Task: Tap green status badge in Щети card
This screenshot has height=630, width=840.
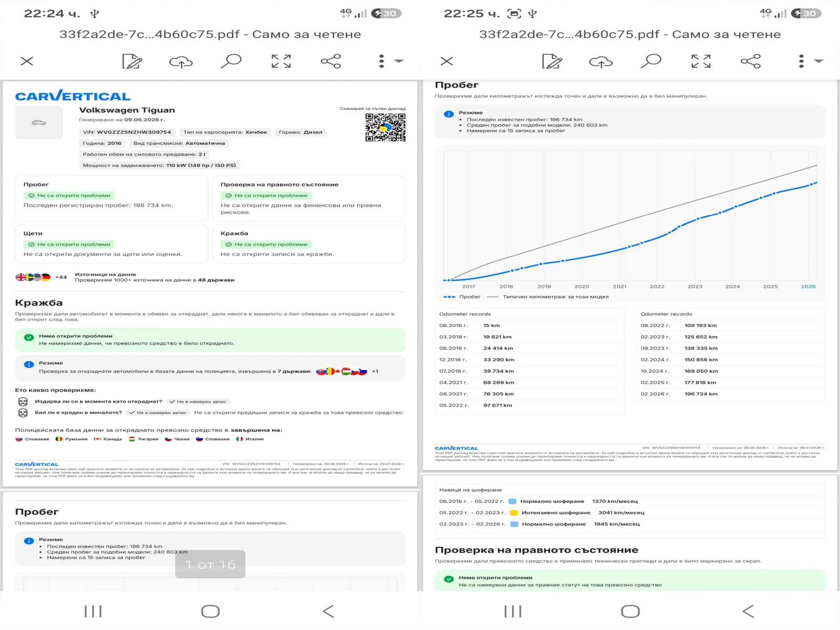Action: [x=69, y=244]
